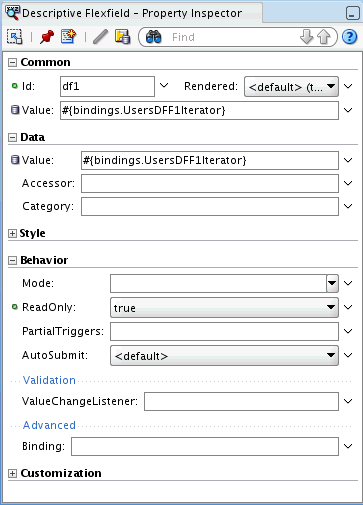
Task: Click into the Id field df1
Action: point(107,86)
